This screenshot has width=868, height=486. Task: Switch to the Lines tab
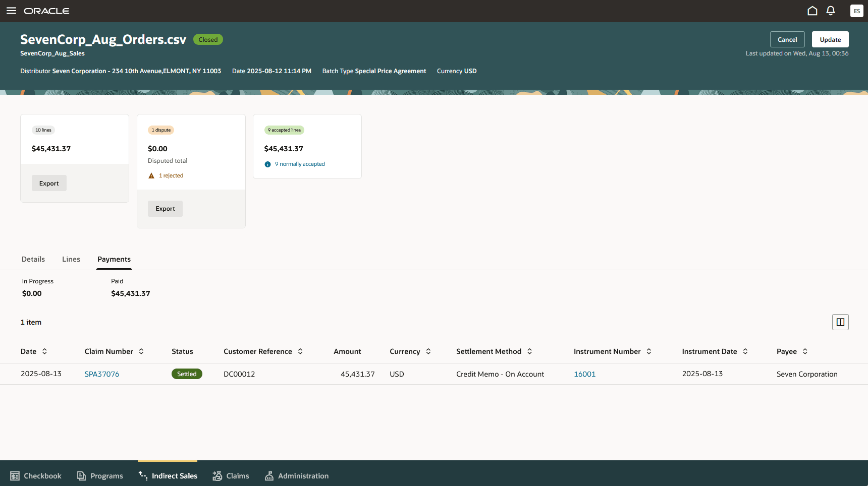[71, 259]
